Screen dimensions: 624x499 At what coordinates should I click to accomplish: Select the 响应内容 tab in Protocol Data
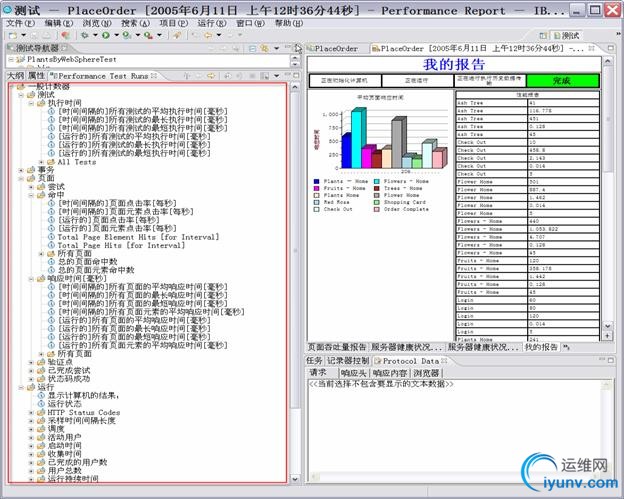coord(390,373)
